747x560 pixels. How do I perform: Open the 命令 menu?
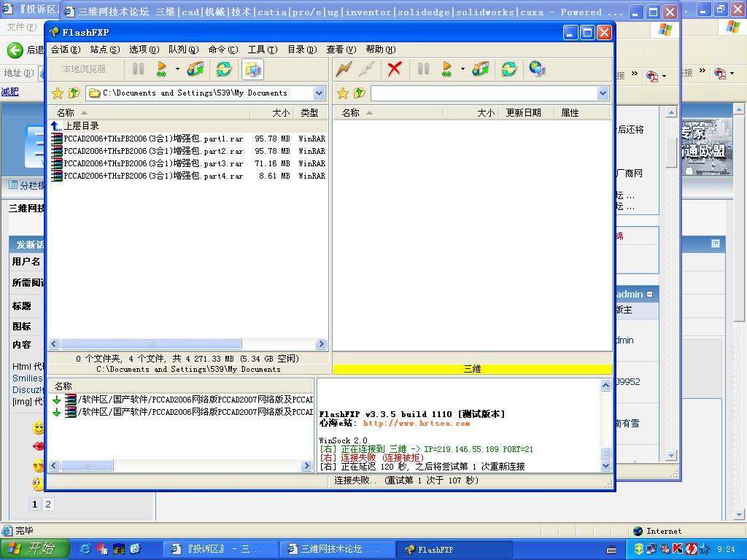223,50
